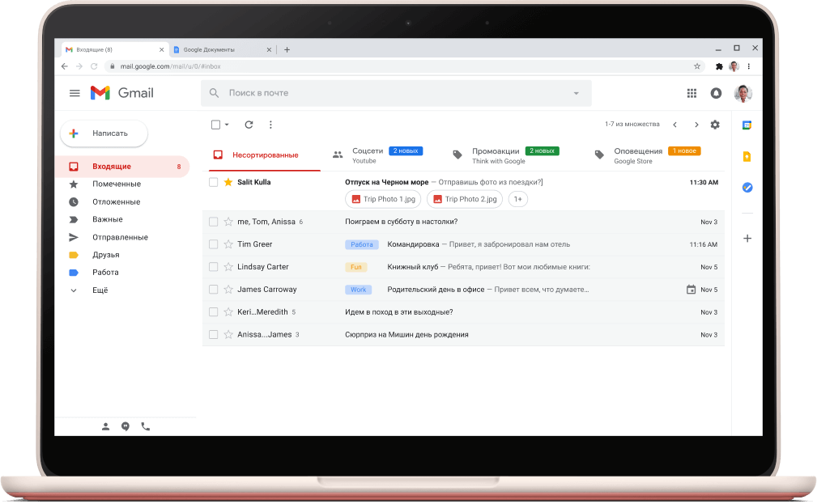Viewport: 817px width, 504px height.
Task: Select the Lindsay Carter email checkbox
Action: click(x=214, y=267)
